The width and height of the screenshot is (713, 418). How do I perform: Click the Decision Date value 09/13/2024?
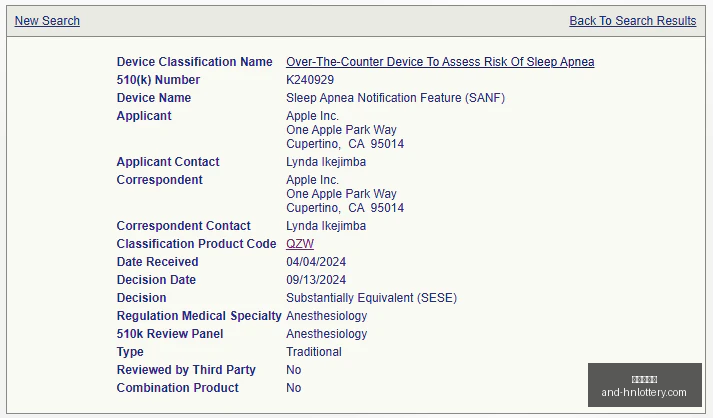[316, 280]
